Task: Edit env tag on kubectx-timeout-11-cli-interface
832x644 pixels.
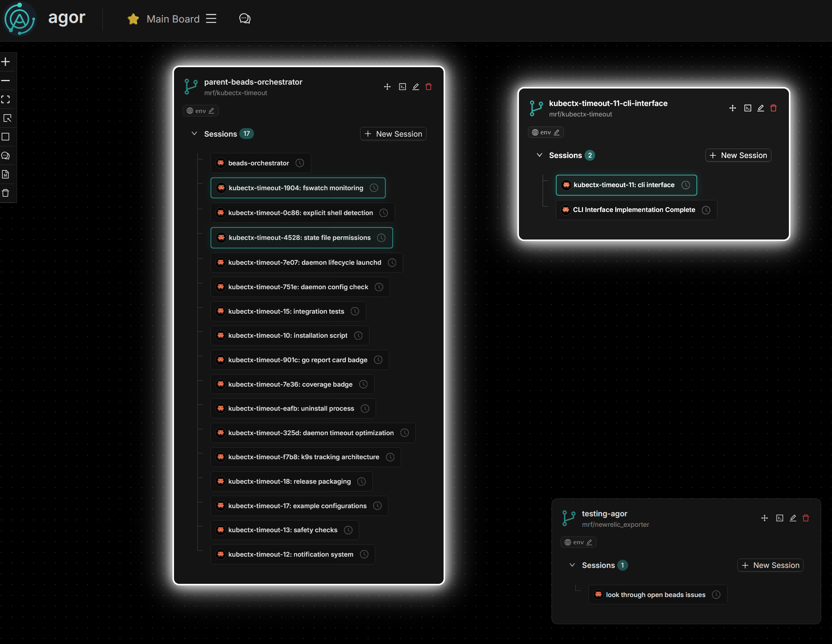Action: point(557,132)
